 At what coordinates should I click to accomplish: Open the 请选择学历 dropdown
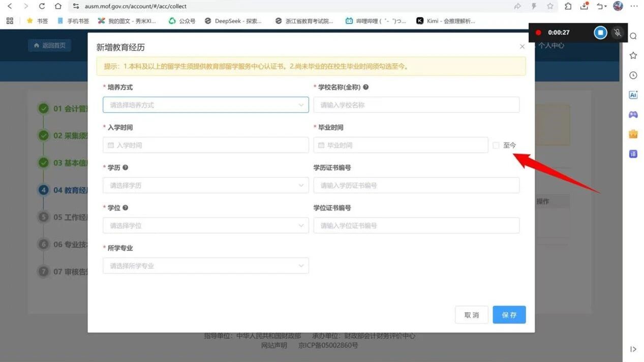(x=205, y=185)
